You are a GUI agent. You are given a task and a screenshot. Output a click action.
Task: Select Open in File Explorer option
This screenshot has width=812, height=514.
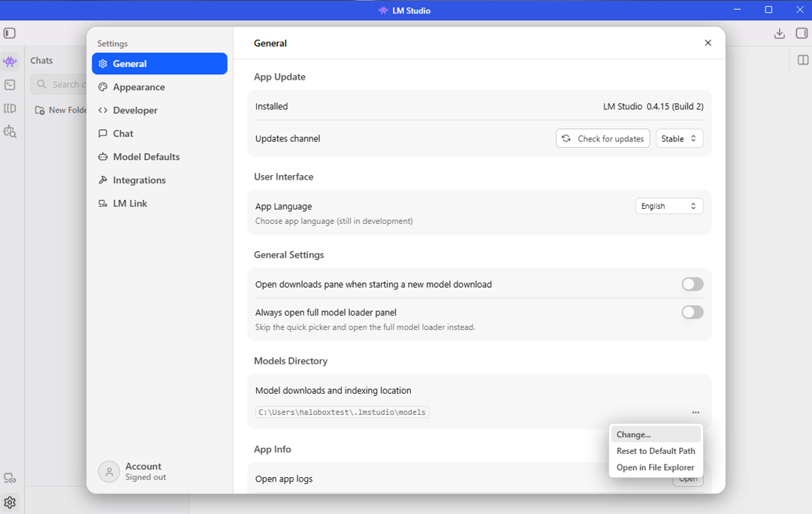pyautogui.click(x=656, y=467)
